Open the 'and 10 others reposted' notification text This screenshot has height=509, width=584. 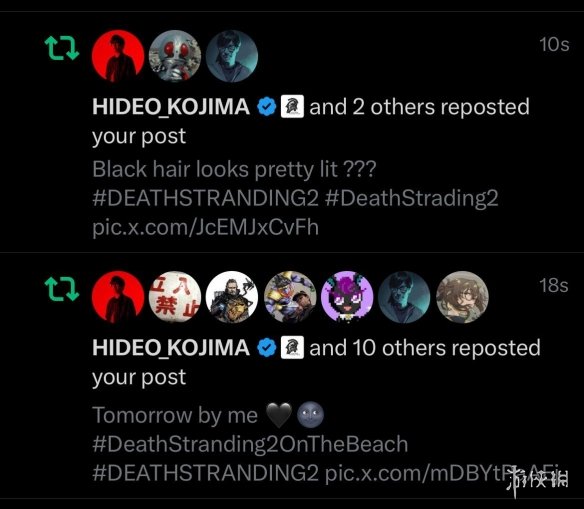point(425,348)
